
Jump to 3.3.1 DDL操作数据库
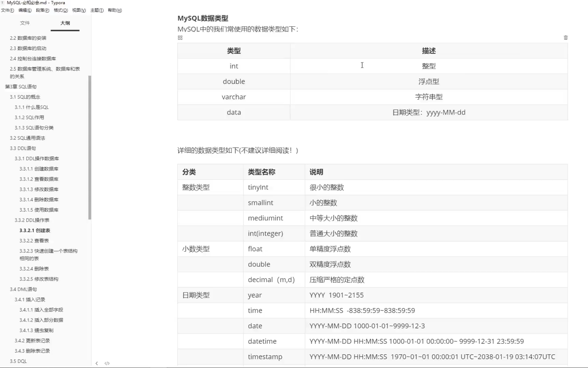pyautogui.click(x=37, y=159)
